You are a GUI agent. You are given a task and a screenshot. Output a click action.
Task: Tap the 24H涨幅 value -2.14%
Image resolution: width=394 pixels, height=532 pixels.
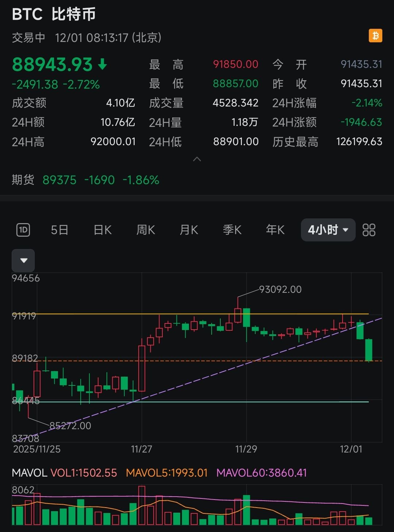tap(367, 103)
